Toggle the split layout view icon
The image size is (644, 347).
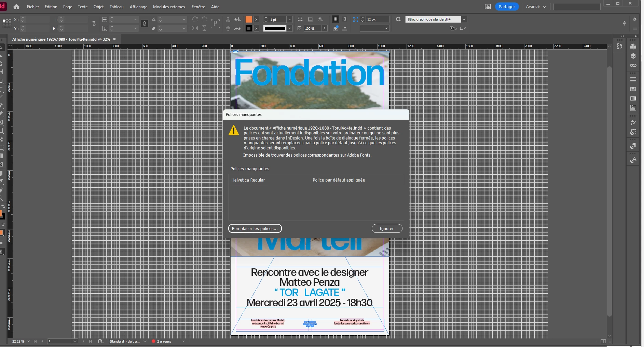(603, 341)
